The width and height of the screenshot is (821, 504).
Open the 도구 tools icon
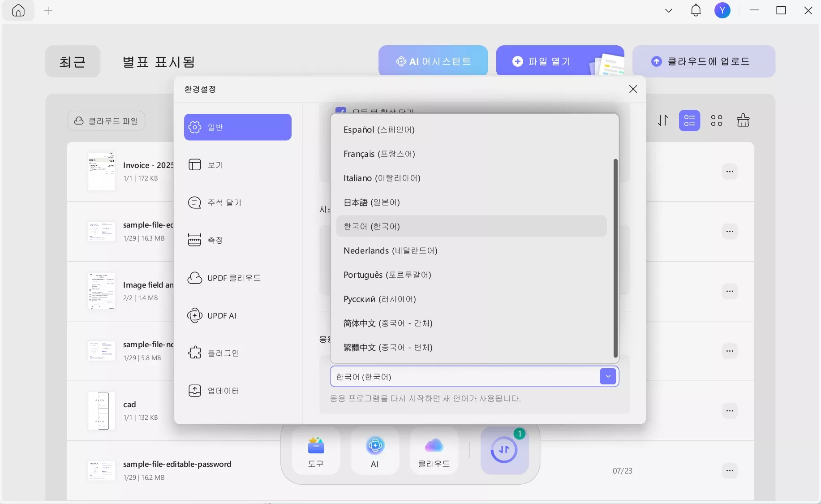pyautogui.click(x=316, y=451)
